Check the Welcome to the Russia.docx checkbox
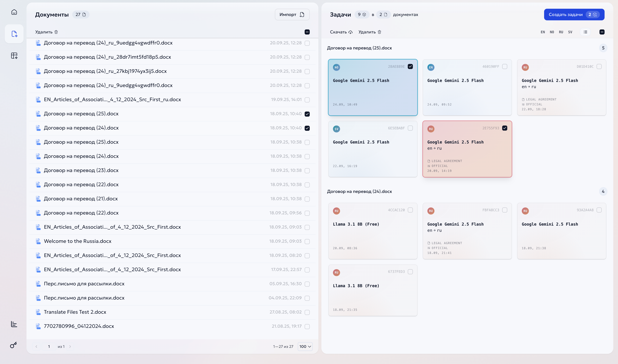 pyautogui.click(x=307, y=241)
